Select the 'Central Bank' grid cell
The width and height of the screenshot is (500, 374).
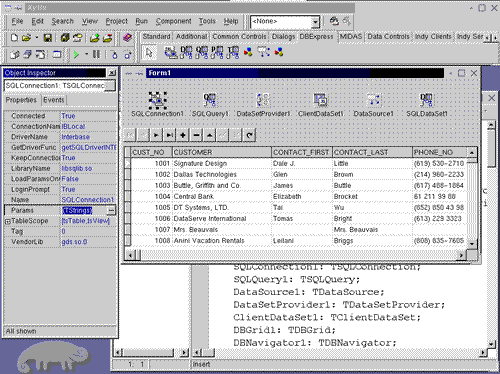click(x=222, y=197)
